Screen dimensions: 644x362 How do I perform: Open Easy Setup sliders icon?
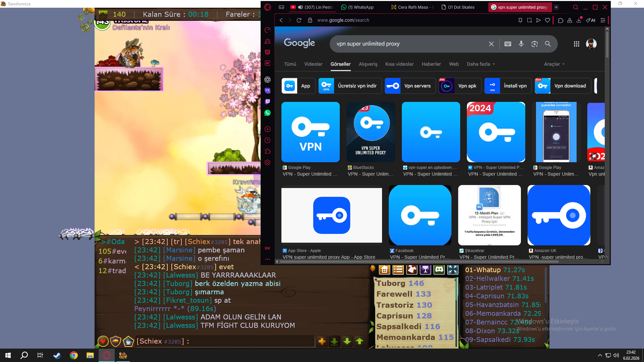tap(603, 20)
